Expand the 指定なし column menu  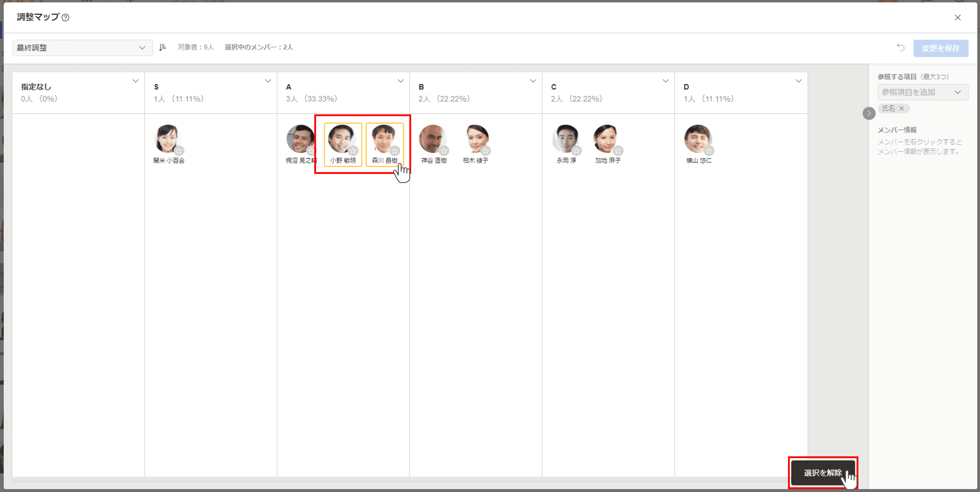135,81
